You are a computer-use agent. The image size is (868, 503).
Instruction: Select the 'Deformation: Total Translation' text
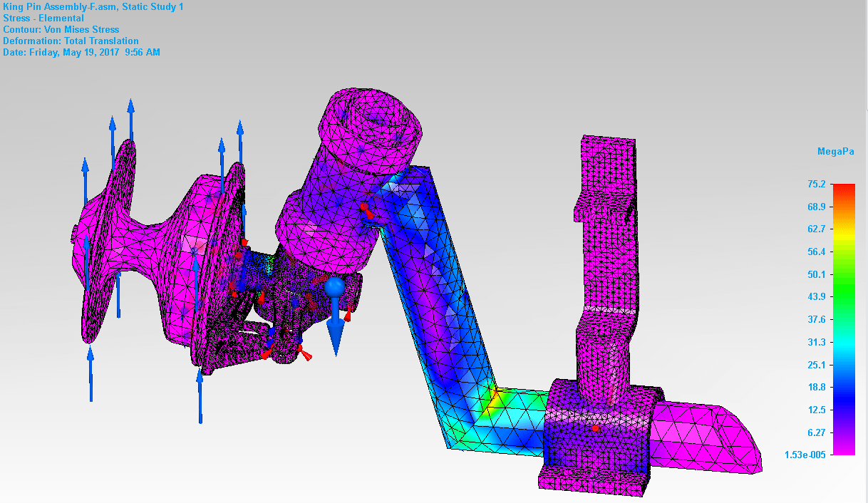click(x=71, y=41)
